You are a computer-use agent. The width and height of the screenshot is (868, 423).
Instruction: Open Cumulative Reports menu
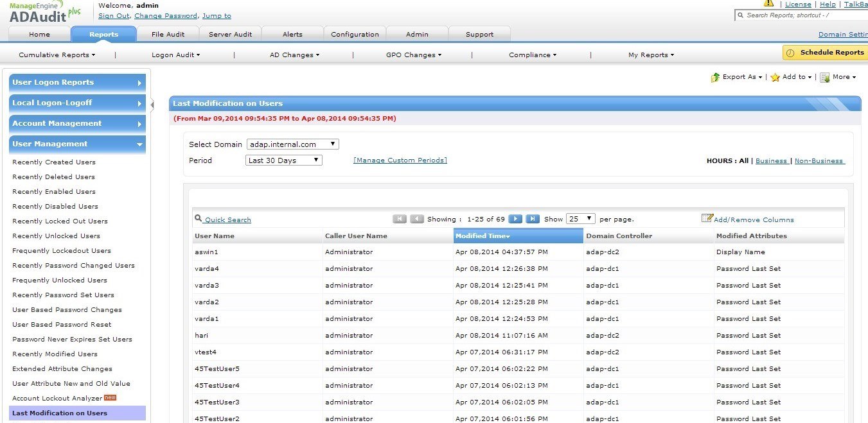[x=57, y=55]
